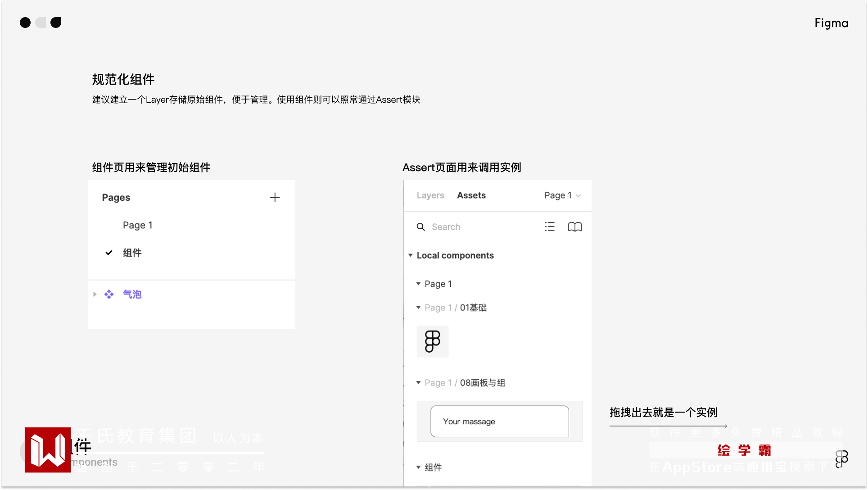The height and width of the screenshot is (490, 868).
Task: Switch to the Layers tab
Action: (x=430, y=195)
